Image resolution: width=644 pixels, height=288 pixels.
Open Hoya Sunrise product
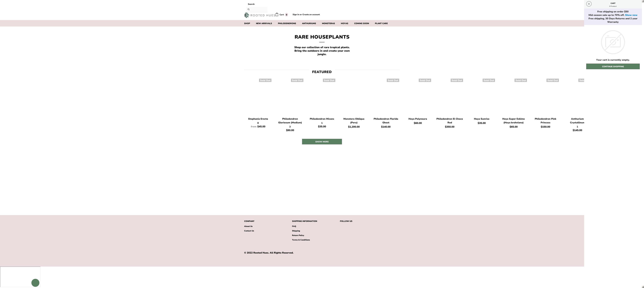[481, 119]
